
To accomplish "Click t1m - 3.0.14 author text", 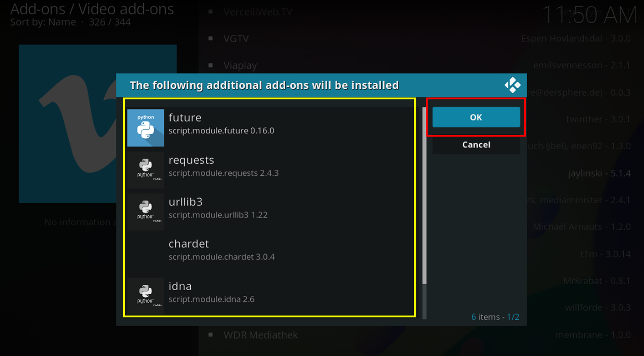I will (605, 254).
